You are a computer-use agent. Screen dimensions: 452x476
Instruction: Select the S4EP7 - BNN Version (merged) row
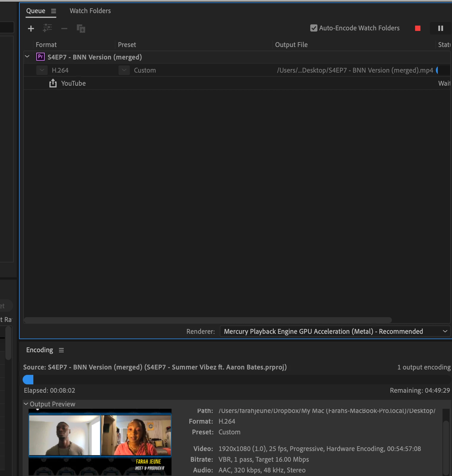pyautogui.click(x=237, y=57)
